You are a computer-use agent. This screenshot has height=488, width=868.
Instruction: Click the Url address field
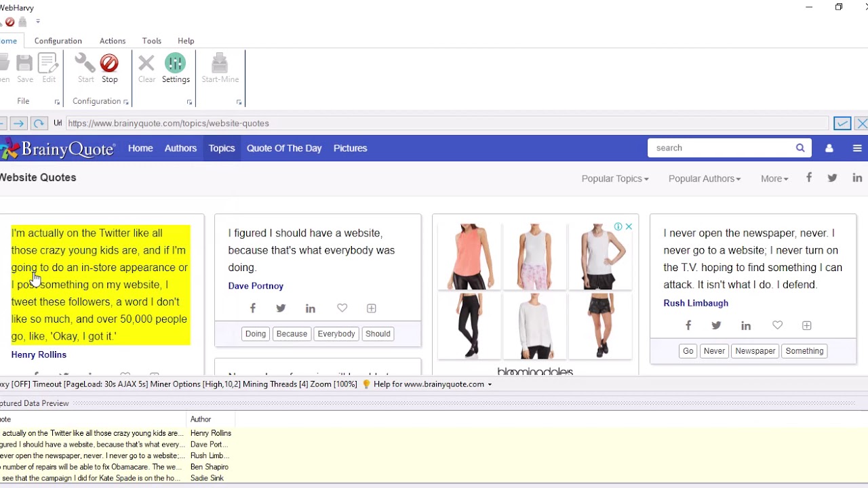point(447,123)
